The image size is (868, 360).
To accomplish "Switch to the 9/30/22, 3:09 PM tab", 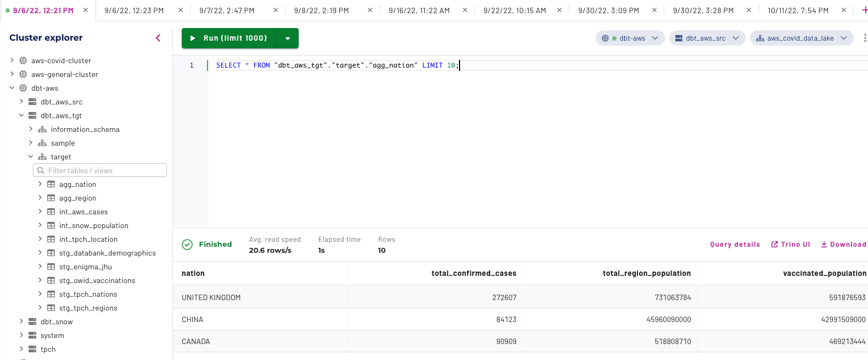I will (x=608, y=10).
